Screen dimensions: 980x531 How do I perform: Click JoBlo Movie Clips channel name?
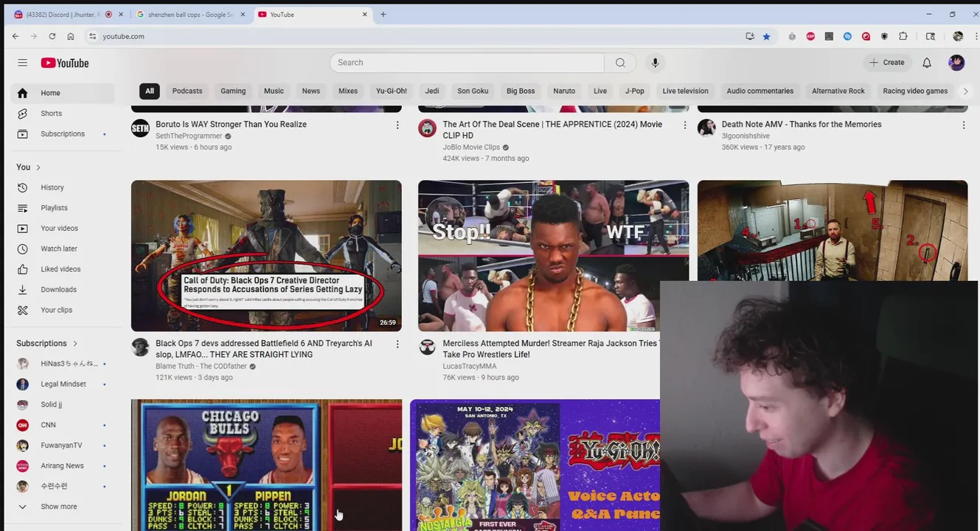pyautogui.click(x=471, y=147)
